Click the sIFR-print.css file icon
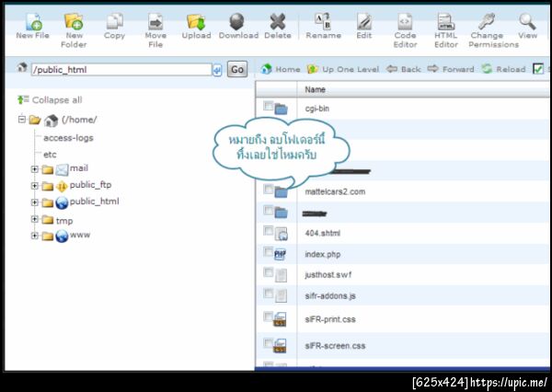This screenshot has height=392, width=552. (281, 319)
